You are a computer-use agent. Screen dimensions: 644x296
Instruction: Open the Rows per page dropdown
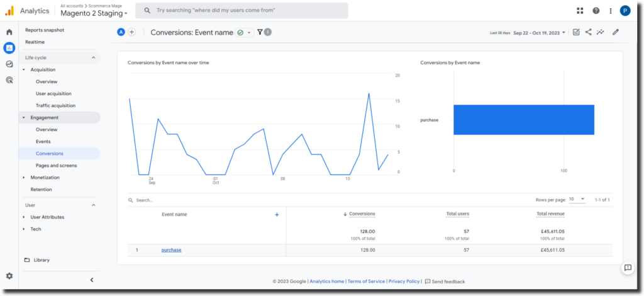pyautogui.click(x=577, y=200)
